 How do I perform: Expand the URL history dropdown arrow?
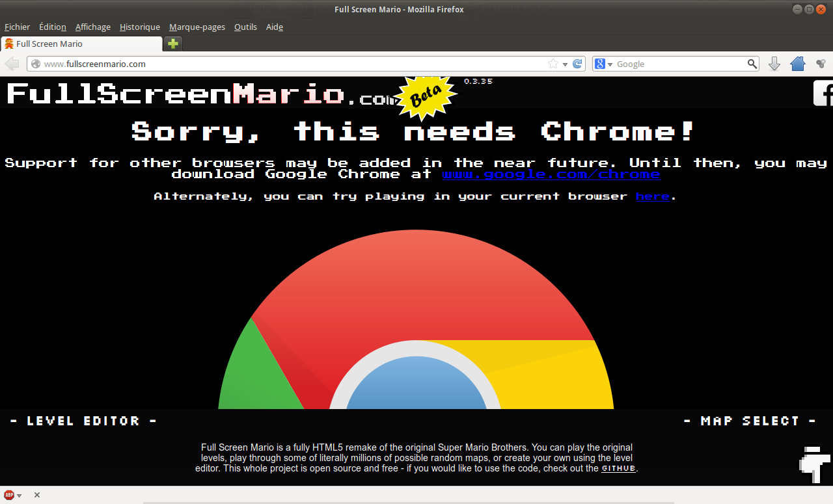pos(565,64)
